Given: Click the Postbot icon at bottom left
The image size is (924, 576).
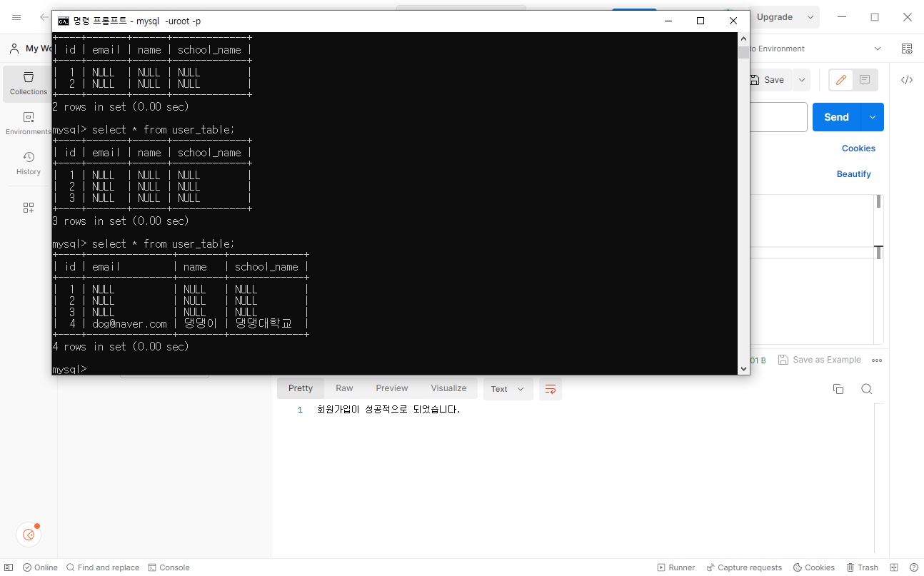Looking at the screenshot, I should [29, 535].
